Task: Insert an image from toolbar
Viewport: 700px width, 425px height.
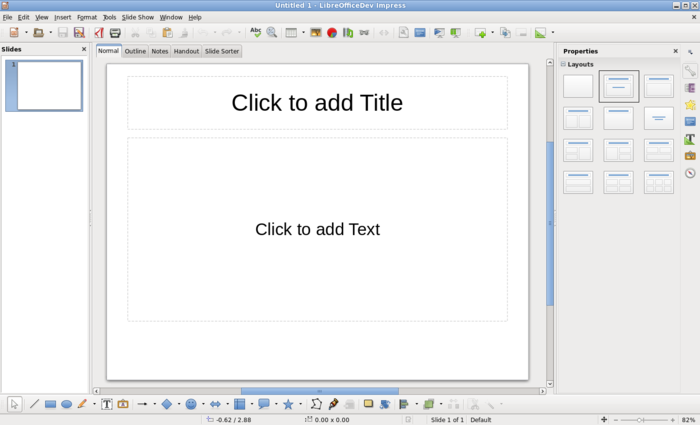Action: [x=316, y=33]
